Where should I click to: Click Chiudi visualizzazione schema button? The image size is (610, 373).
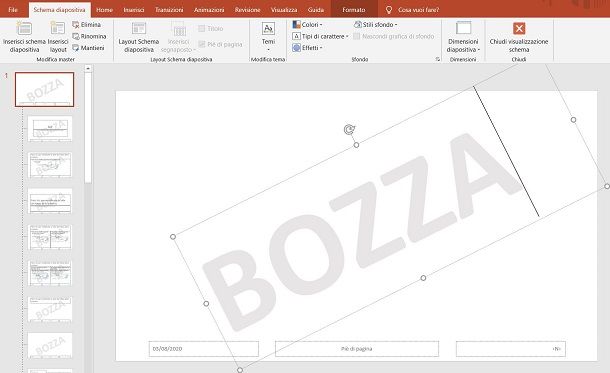pos(519,37)
